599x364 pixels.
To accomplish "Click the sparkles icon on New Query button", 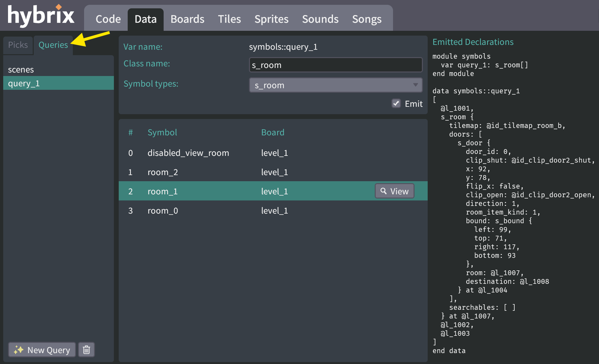I will (x=19, y=350).
